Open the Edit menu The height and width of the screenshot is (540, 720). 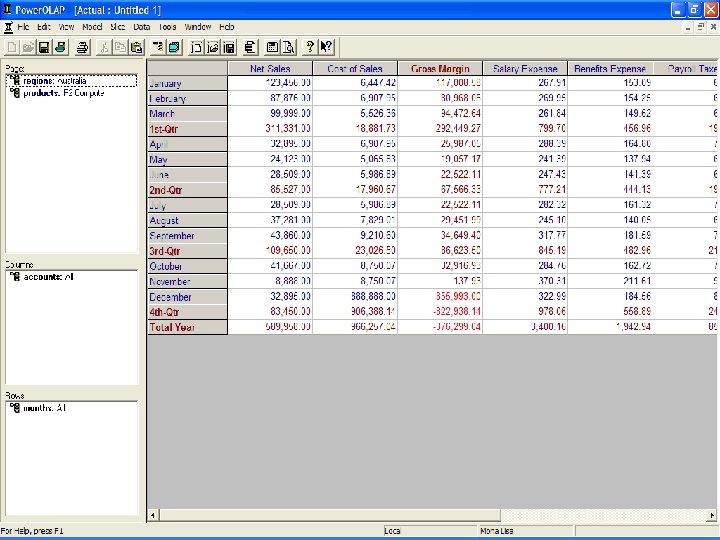point(44,27)
